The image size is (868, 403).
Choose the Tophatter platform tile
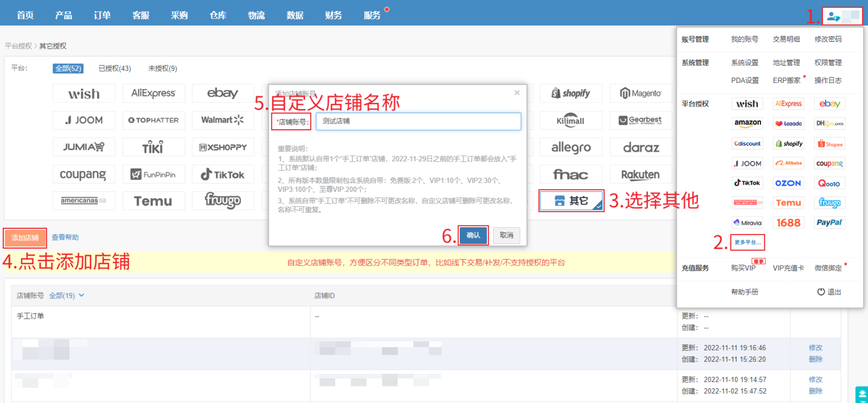click(x=153, y=120)
